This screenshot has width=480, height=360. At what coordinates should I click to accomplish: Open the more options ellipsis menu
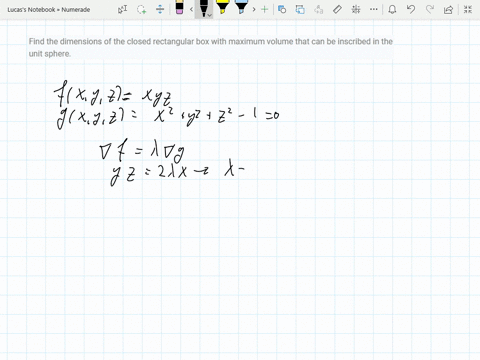(374, 9)
